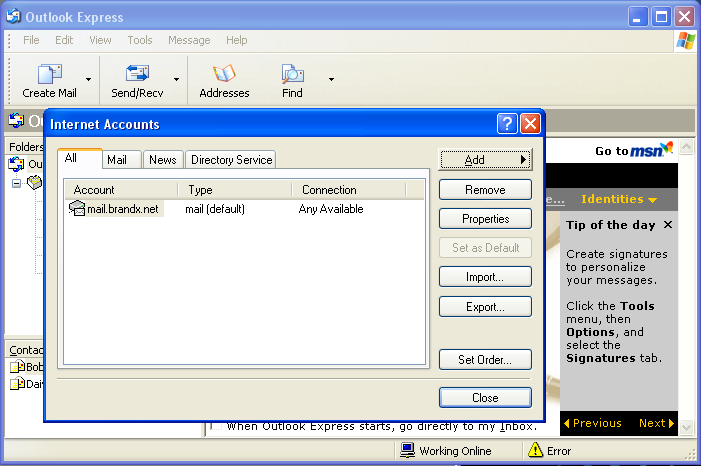The width and height of the screenshot is (701, 466).
Task: Open the Help menu
Action: pos(236,40)
